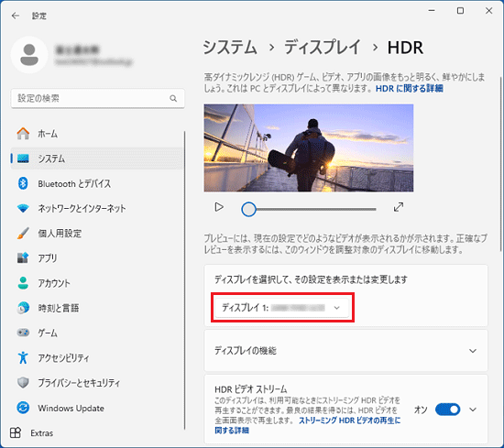Click the user profile avatar

coord(29,55)
